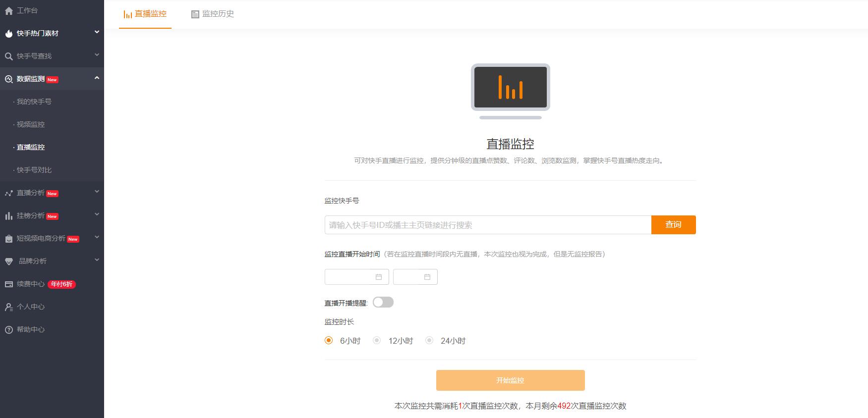Click the person icon for 个人中心

(9, 307)
